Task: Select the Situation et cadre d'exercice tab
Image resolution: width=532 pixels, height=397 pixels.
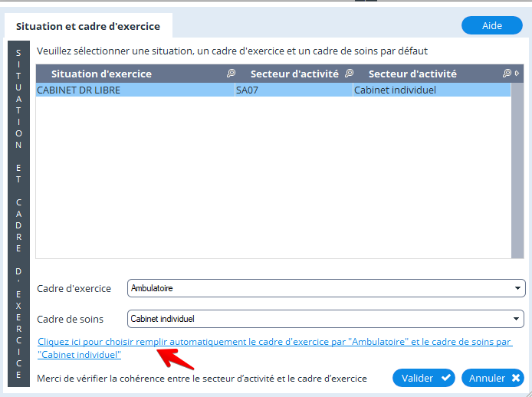Action: click(x=88, y=26)
